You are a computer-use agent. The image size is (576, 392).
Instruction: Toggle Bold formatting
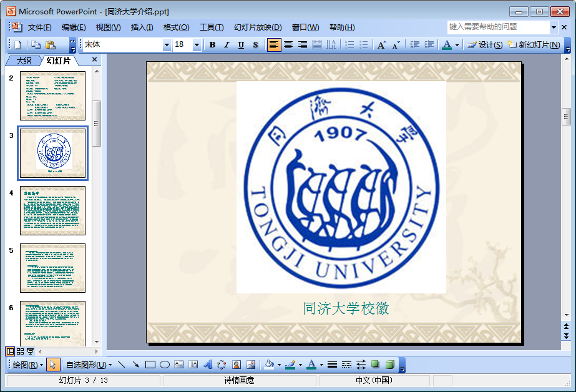212,45
